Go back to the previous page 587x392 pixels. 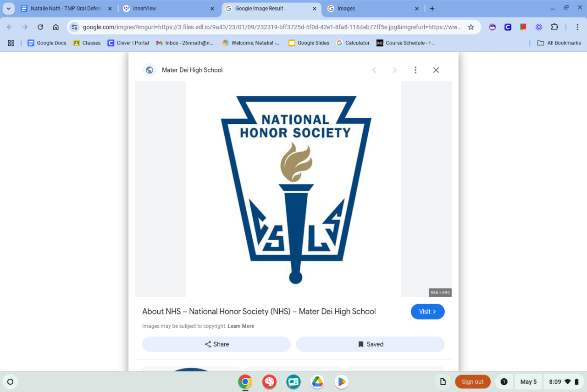click(x=10, y=27)
